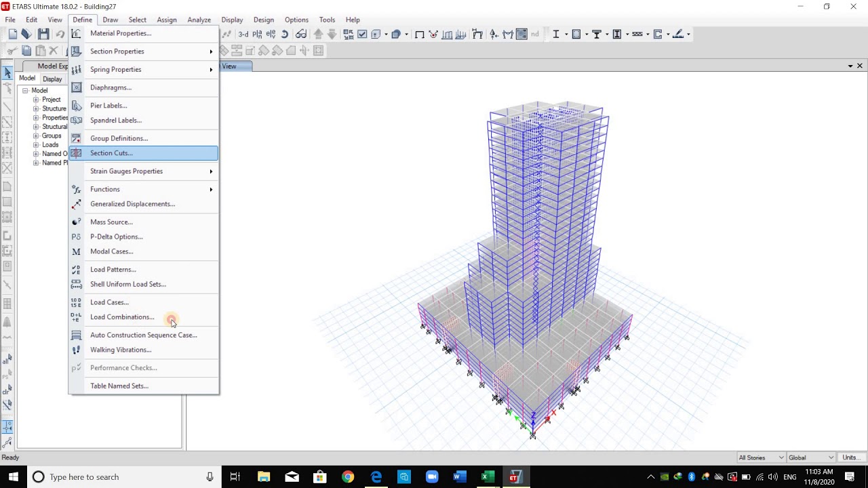Select Load Cases menu item

pyautogui.click(x=144, y=302)
